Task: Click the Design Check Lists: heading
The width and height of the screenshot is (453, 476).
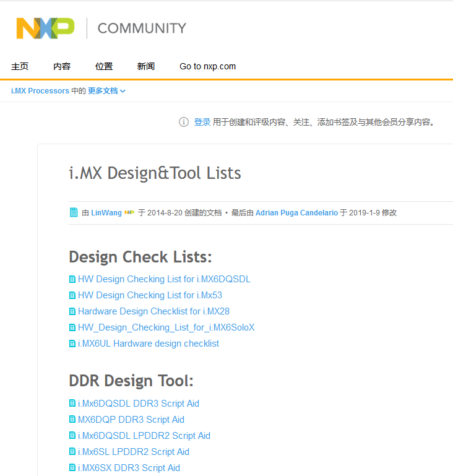Action: click(140, 257)
